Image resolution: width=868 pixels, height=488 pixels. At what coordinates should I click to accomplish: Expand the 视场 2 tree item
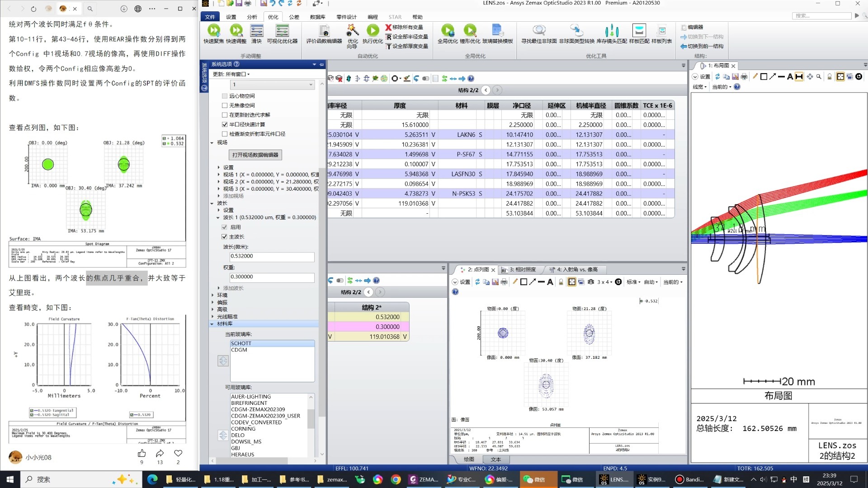pyautogui.click(x=219, y=182)
